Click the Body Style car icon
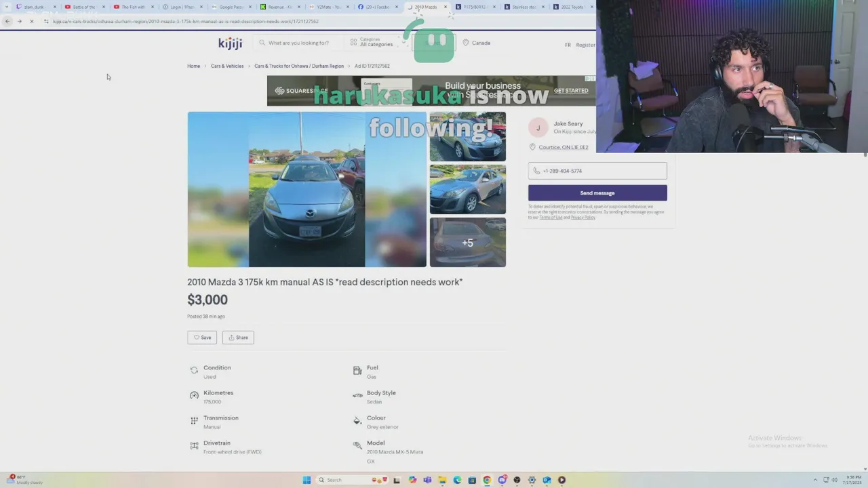Screen dimensions: 868x488 pos(357,395)
